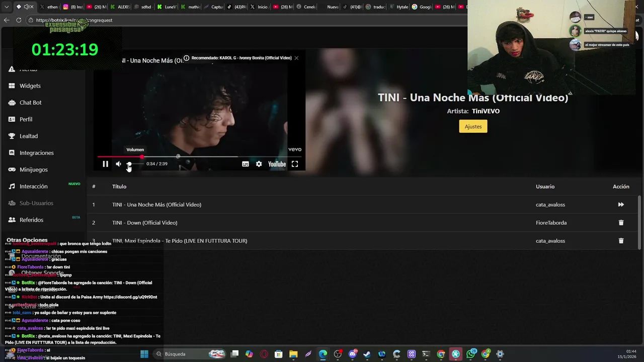Select TINI - Down (Official Video) title
Image resolution: width=644 pixels, height=362 pixels.
coord(144,223)
